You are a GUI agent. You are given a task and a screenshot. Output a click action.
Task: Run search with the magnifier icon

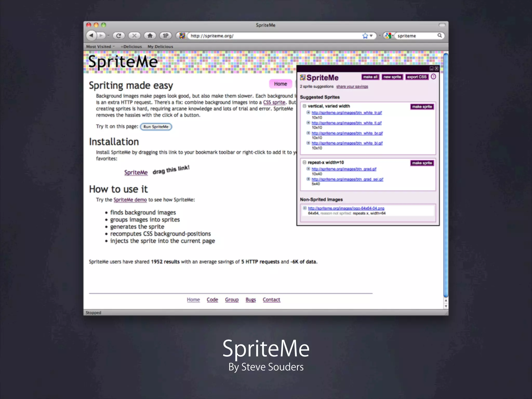440,36
